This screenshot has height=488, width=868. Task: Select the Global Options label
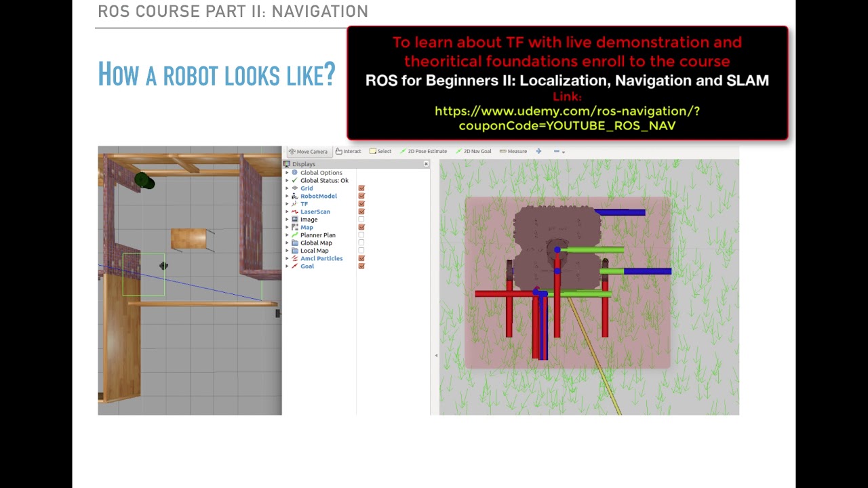click(321, 173)
